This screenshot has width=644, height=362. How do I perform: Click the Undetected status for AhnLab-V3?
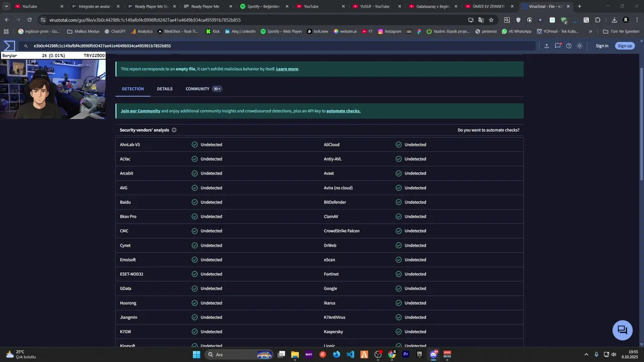[x=207, y=145]
